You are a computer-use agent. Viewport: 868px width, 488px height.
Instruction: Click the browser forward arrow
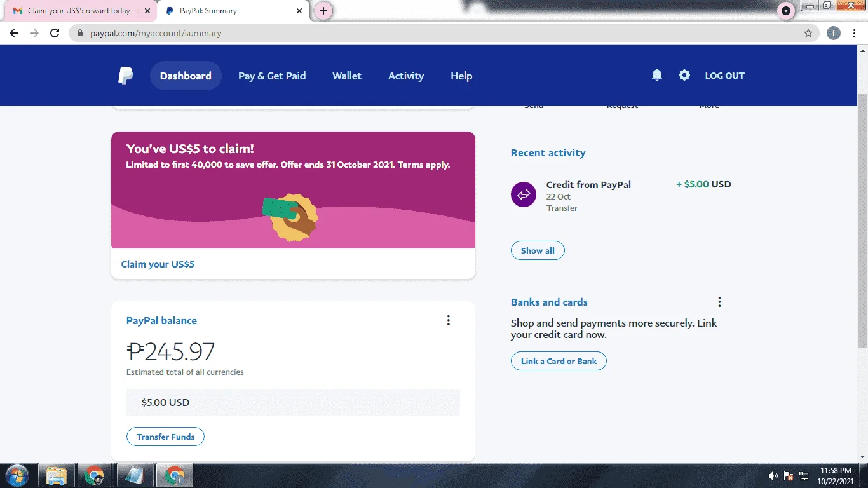pyautogui.click(x=34, y=33)
